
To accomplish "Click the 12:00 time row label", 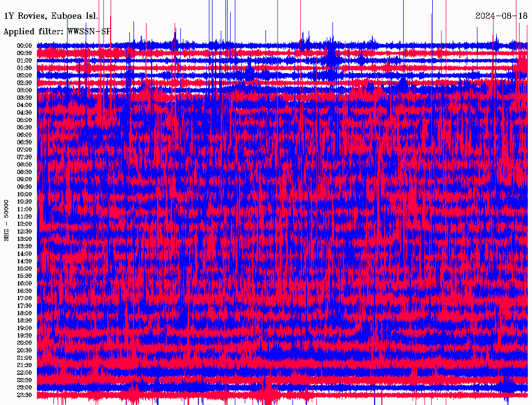I will [x=25, y=224].
